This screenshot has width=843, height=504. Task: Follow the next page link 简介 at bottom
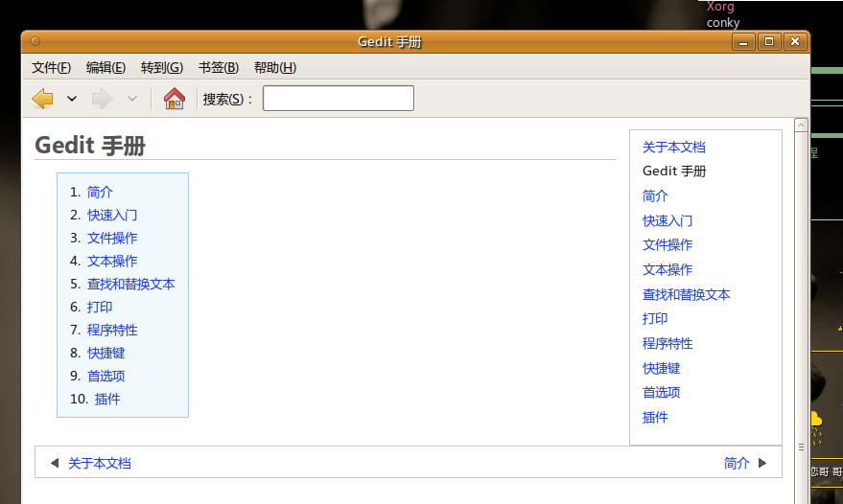click(737, 463)
